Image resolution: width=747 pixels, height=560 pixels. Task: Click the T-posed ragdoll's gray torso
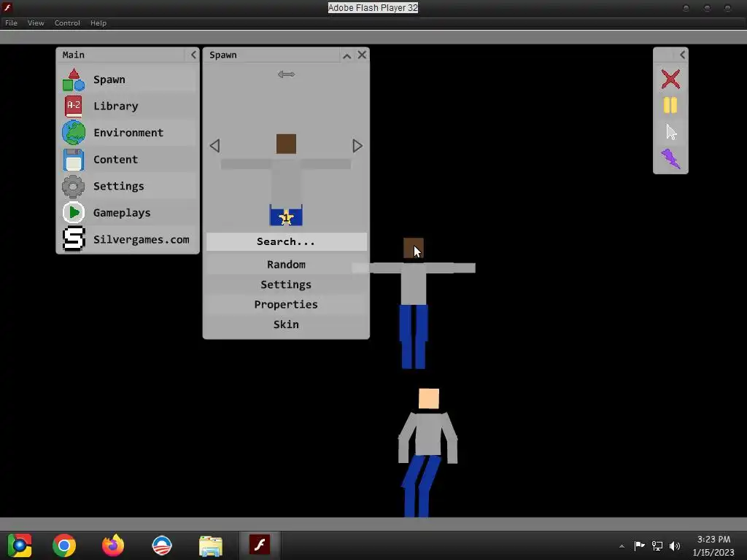click(414, 284)
